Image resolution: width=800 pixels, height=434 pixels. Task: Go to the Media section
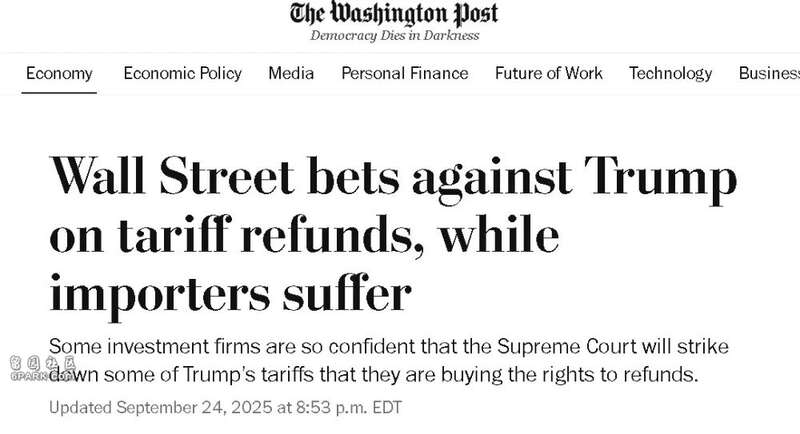(291, 73)
